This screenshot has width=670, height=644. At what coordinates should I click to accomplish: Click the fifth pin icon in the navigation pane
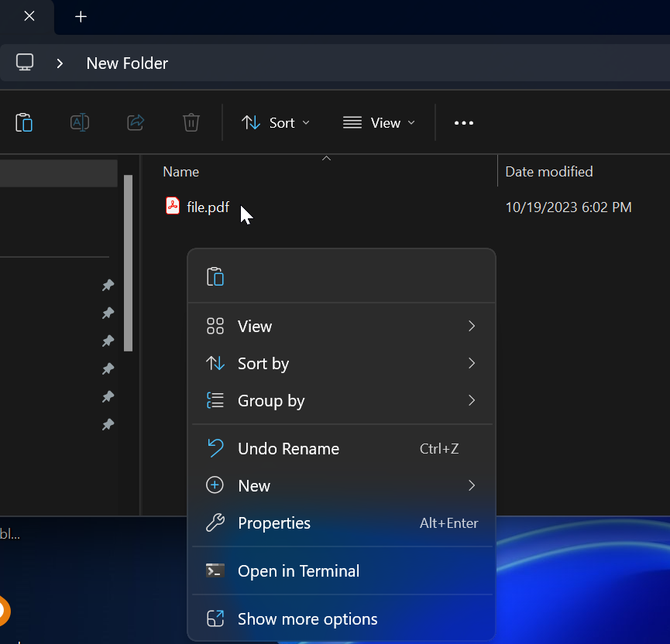click(x=108, y=397)
